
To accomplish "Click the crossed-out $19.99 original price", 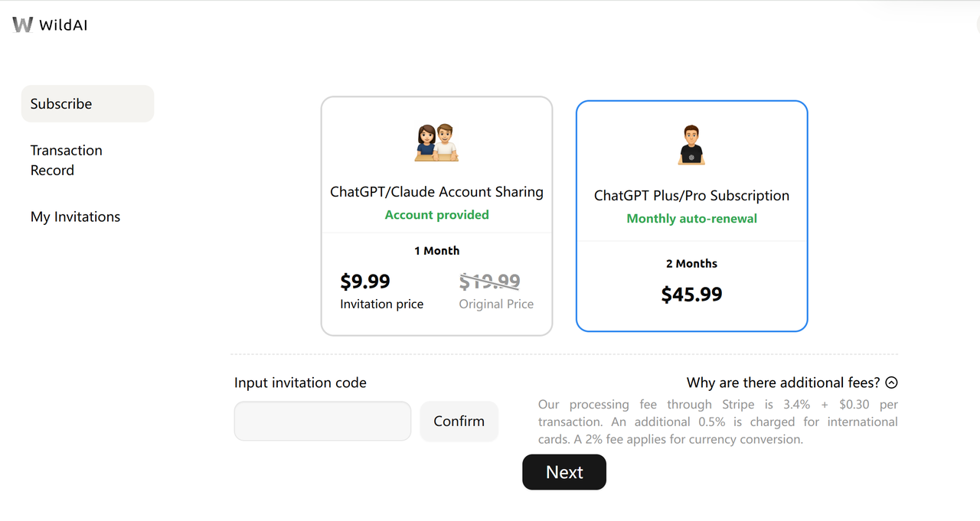I will click(489, 282).
